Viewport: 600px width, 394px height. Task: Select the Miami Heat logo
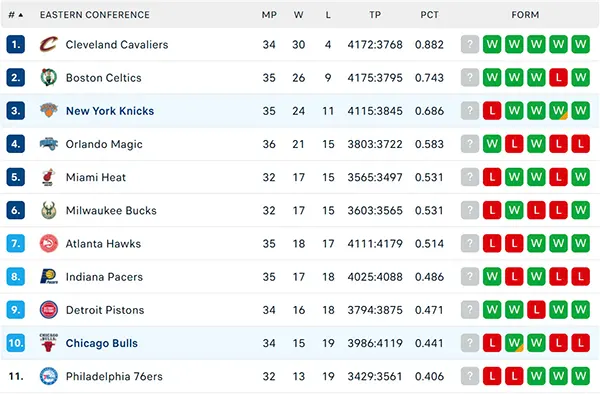coord(49,177)
